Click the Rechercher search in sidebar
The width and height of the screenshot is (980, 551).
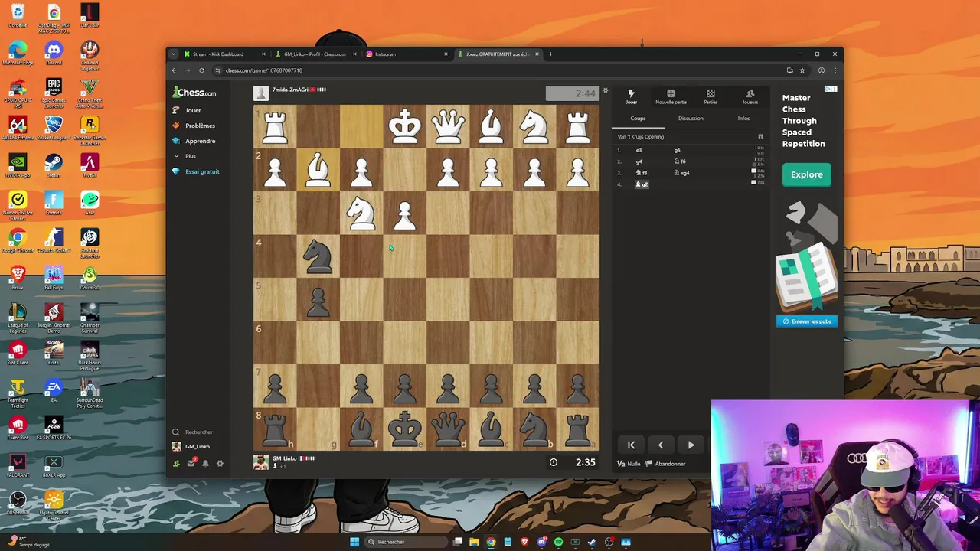pos(198,432)
